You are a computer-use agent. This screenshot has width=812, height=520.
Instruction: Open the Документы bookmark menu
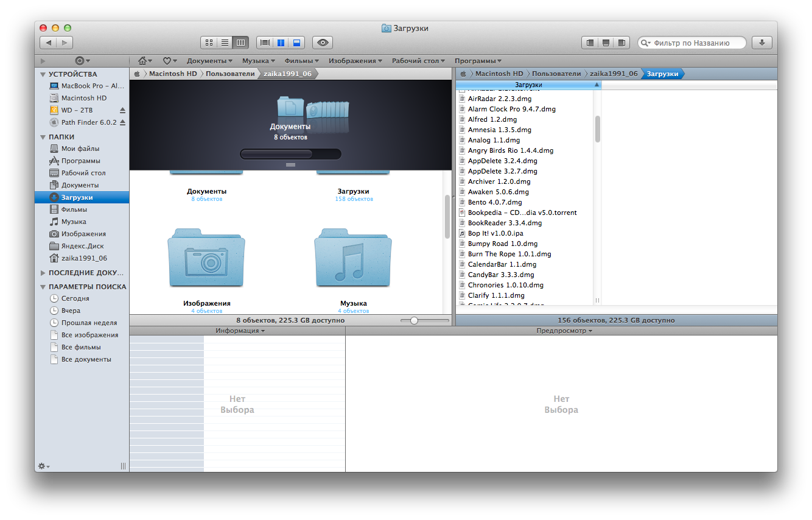[209, 61]
